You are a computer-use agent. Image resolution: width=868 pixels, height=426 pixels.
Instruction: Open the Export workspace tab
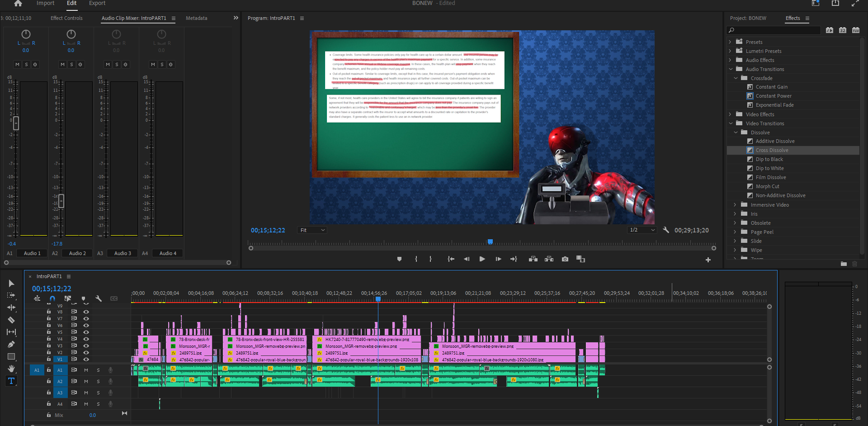(97, 3)
